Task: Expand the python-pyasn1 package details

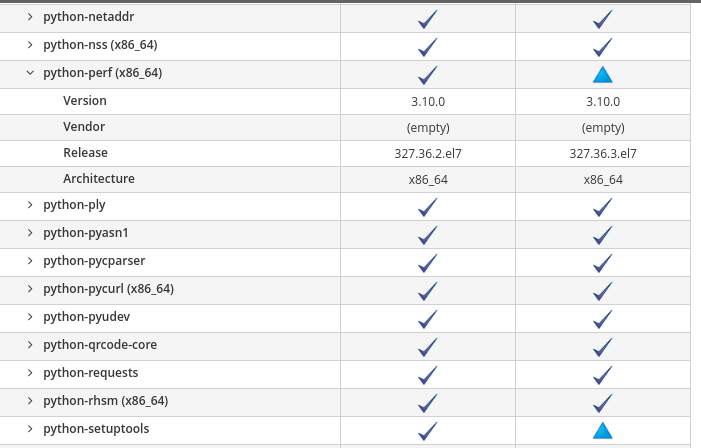Action: coord(30,232)
